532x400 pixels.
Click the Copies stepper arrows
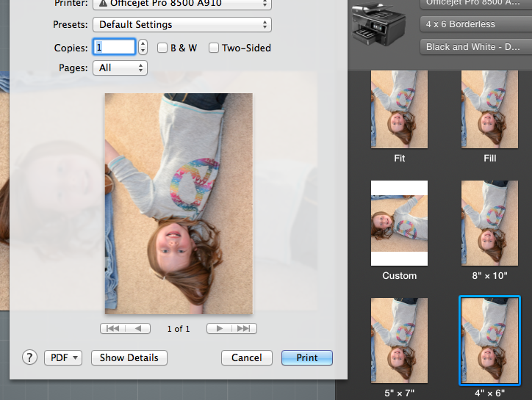pos(143,48)
